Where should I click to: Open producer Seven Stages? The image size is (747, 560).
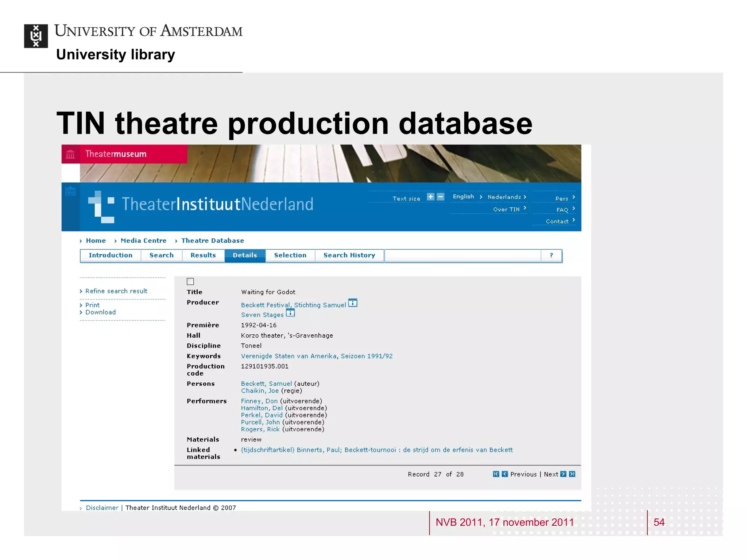pos(262,315)
